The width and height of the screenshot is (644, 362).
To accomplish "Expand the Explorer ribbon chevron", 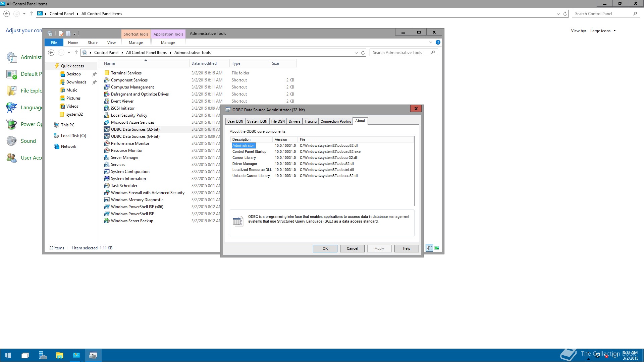I will pos(431,43).
